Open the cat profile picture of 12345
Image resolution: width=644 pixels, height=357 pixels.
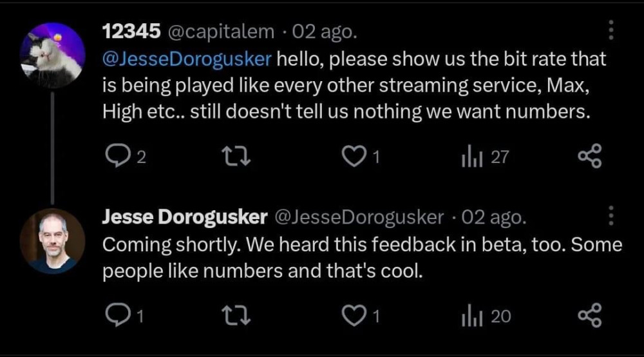click(x=53, y=55)
